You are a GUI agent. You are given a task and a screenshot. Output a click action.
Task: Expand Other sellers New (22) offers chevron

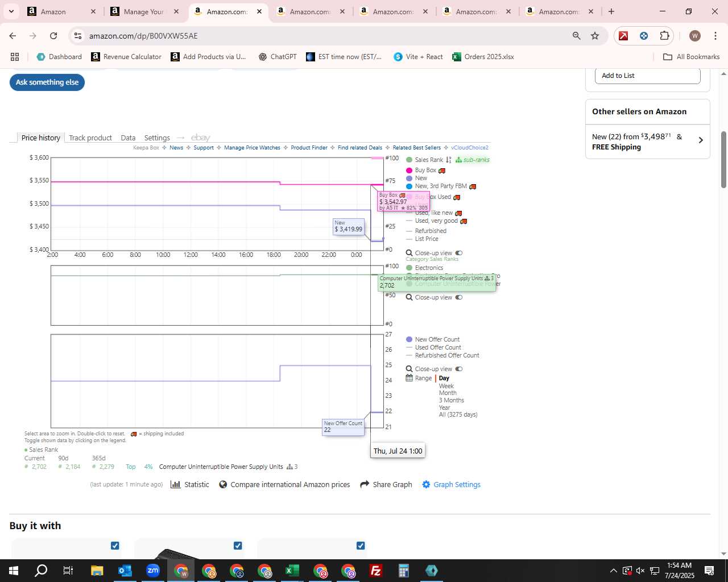point(701,140)
